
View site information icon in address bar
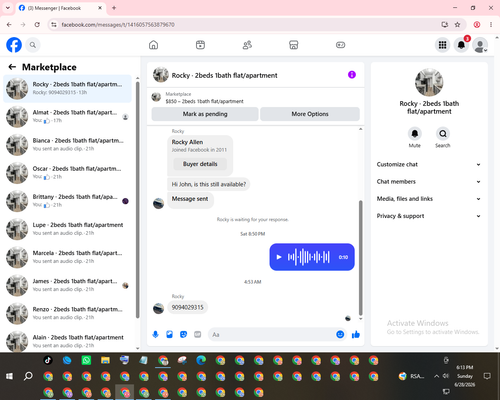(x=54, y=25)
